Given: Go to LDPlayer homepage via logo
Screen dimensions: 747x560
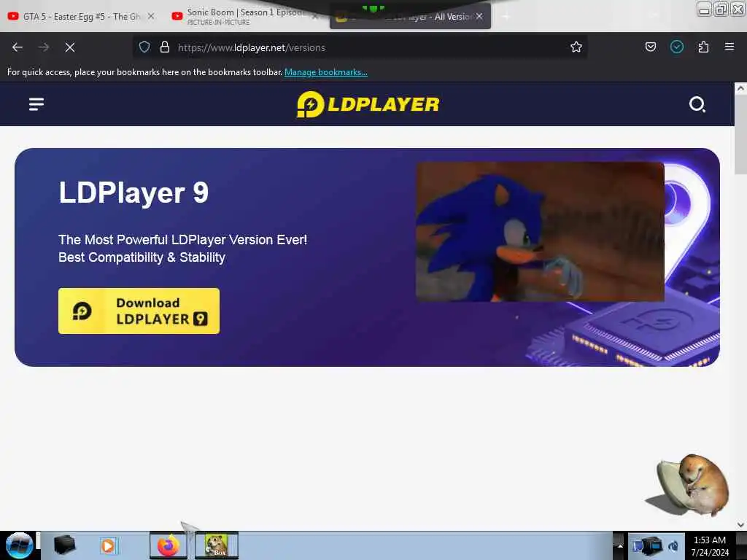Looking at the screenshot, I should pos(368,104).
